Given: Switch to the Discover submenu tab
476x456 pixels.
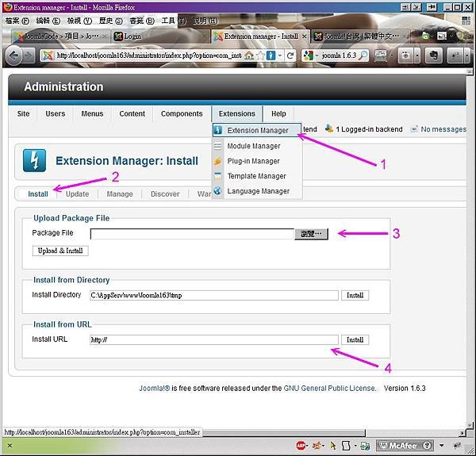Looking at the screenshot, I should coord(165,194).
